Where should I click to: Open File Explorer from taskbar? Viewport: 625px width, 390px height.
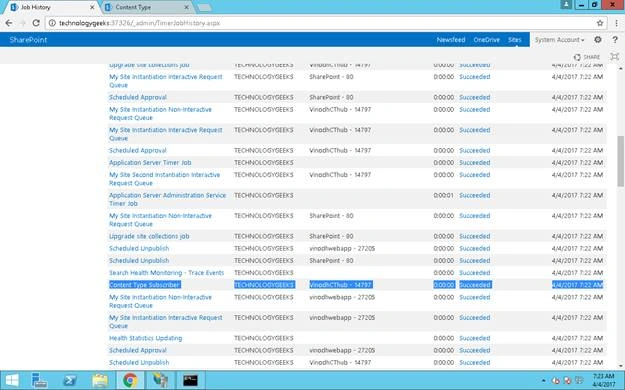100,380
